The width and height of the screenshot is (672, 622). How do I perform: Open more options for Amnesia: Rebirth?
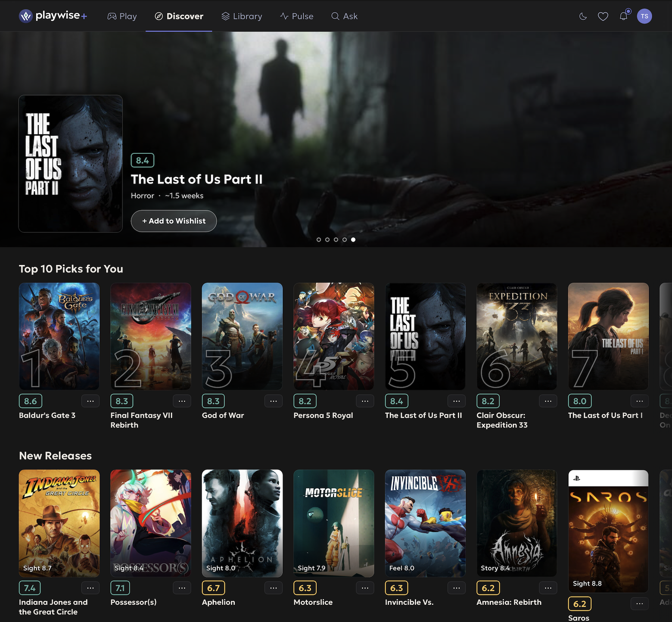tap(548, 588)
